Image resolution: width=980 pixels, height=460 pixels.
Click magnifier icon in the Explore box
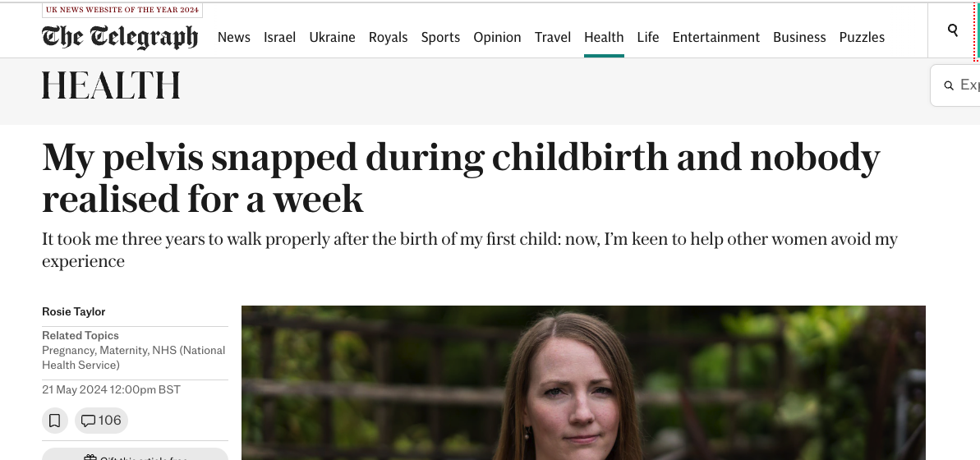coord(949,85)
